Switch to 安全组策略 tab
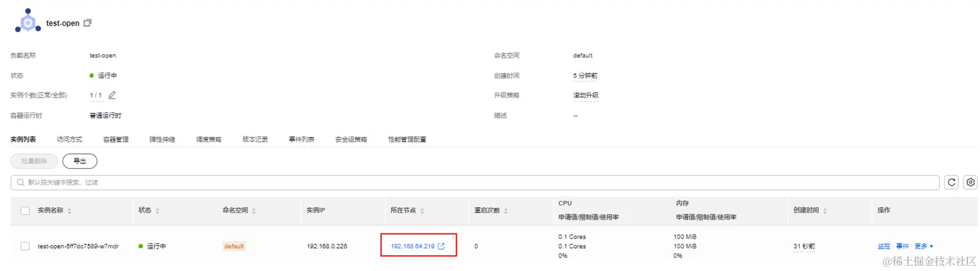This screenshot has width=980, height=271. 351,139
